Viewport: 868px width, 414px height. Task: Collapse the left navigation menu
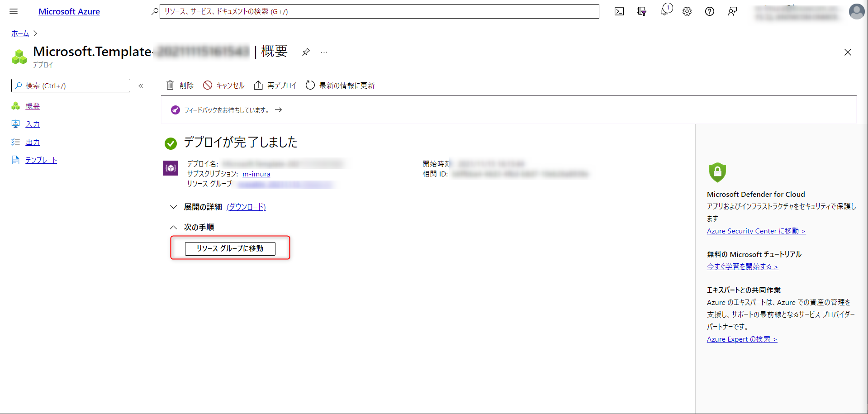pos(141,86)
